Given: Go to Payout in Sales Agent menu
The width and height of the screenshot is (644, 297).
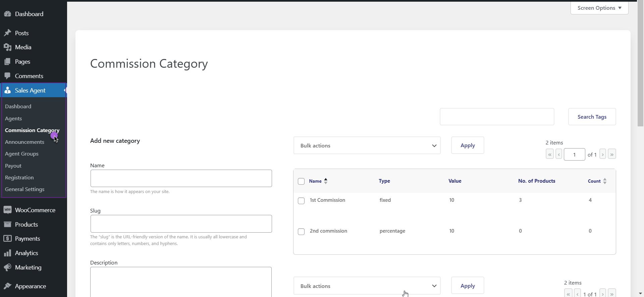Looking at the screenshot, I should point(13,166).
